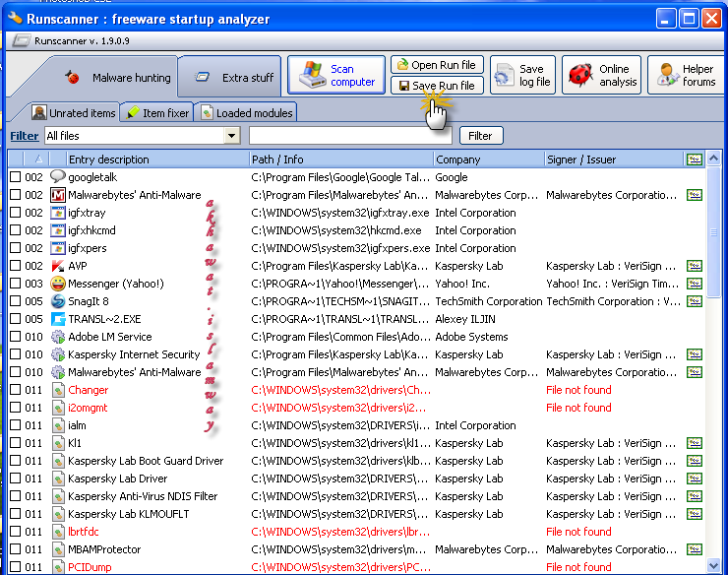The width and height of the screenshot is (728, 575).
Task: Click the Yahoo Messenger smiley icon
Action: (x=58, y=284)
